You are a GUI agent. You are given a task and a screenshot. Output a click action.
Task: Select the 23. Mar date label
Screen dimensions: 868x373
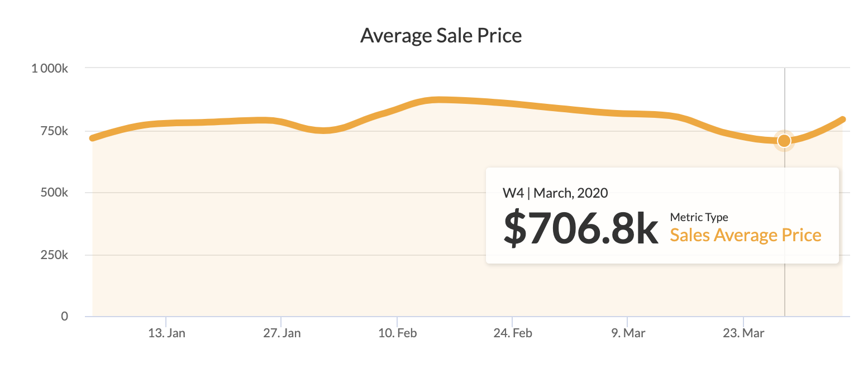click(x=743, y=333)
